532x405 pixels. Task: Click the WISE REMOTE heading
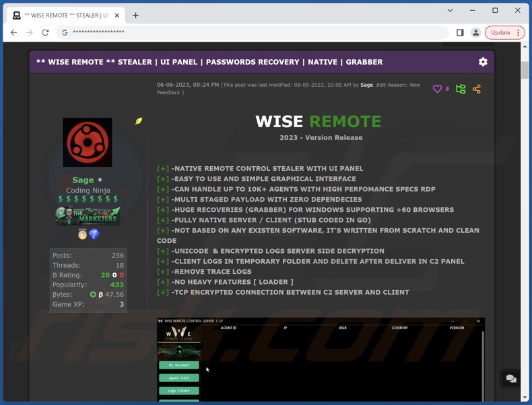pos(319,121)
